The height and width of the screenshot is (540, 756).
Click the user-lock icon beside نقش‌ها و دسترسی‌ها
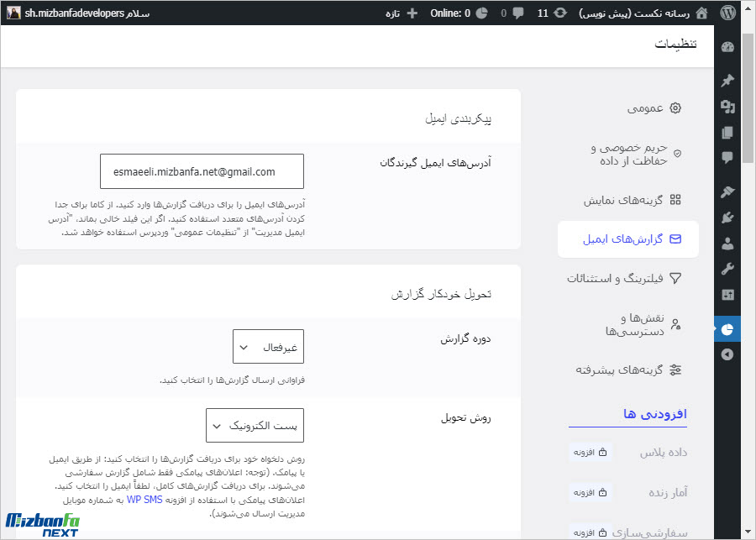point(676,324)
